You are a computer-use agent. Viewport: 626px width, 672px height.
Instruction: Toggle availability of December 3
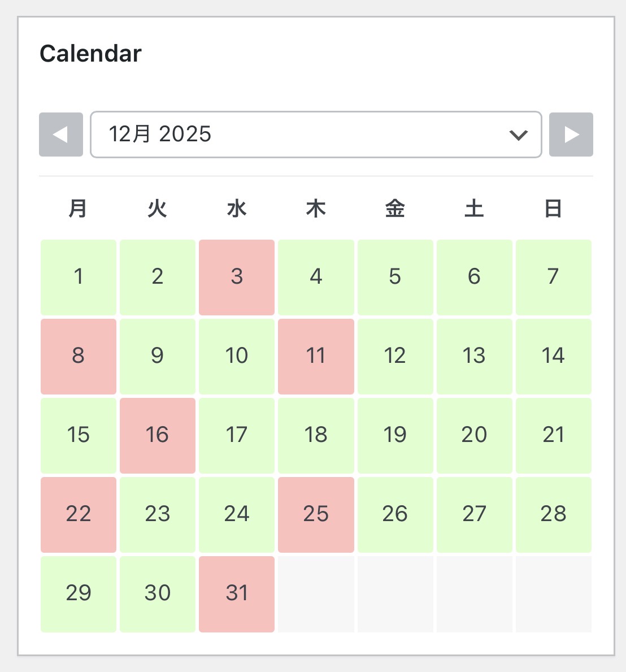click(236, 277)
